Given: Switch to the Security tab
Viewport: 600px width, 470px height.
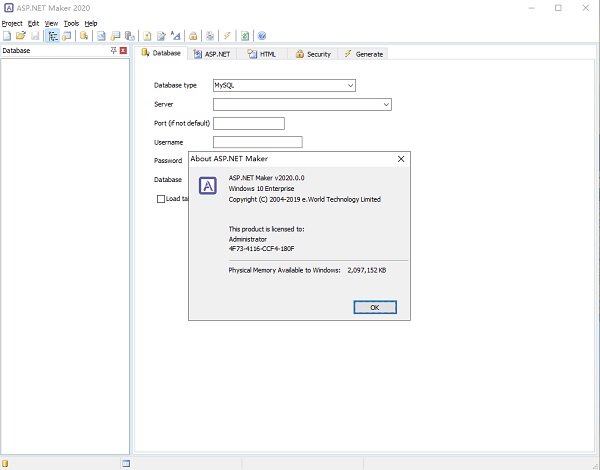Looking at the screenshot, I should click(313, 54).
